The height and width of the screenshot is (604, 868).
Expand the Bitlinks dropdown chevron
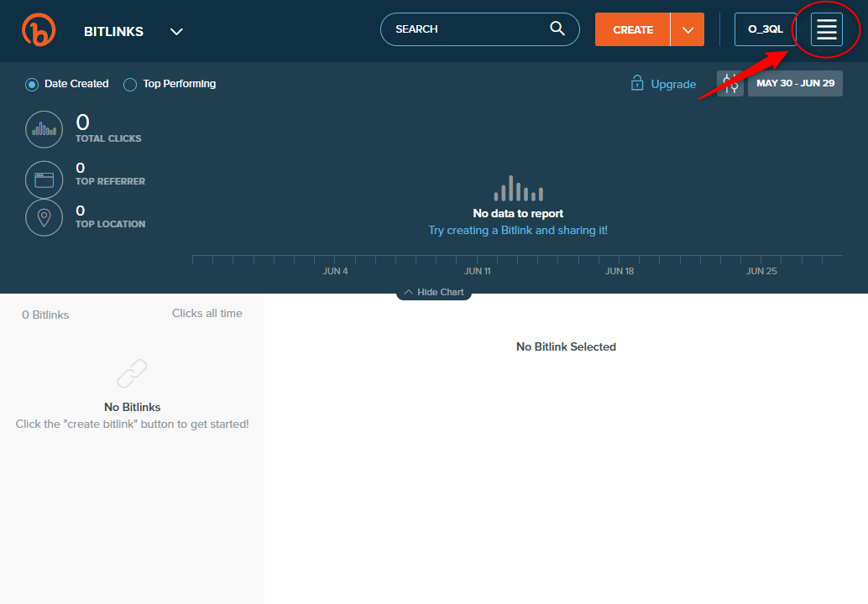(x=176, y=32)
